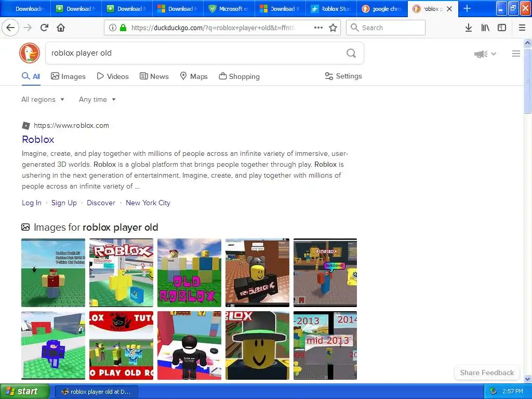This screenshot has height=399, width=532.
Task: Click the Windows start button
Action: tap(24, 391)
